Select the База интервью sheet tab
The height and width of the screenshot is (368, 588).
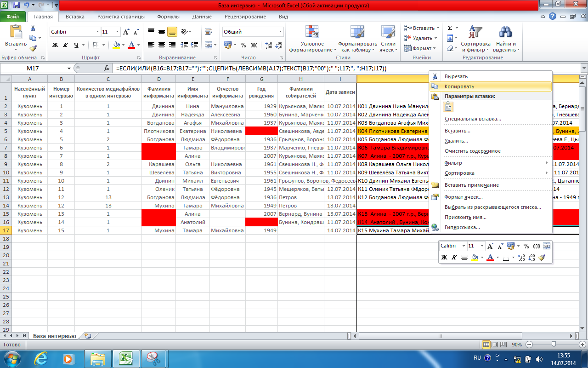click(x=54, y=336)
